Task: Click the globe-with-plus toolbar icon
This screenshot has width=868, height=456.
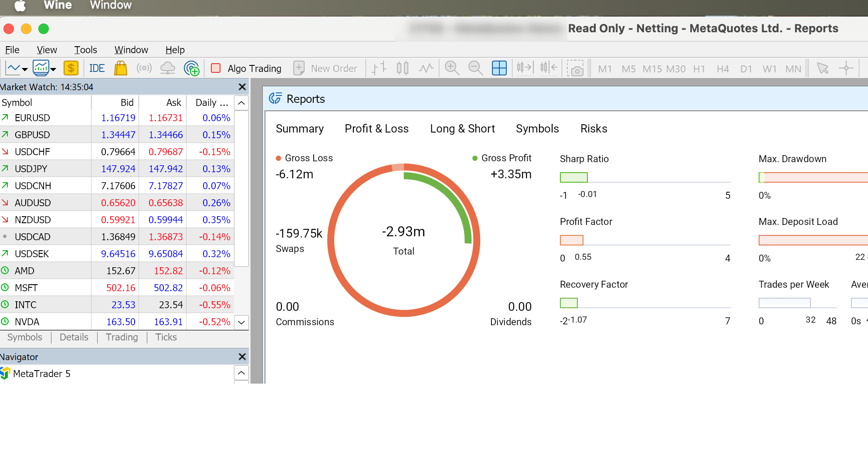Action: tap(191, 68)
